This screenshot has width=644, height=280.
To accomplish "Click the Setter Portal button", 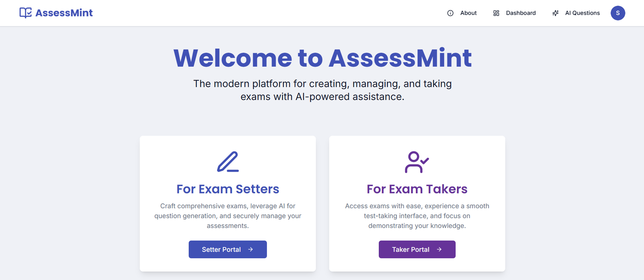I will [228, 249].
